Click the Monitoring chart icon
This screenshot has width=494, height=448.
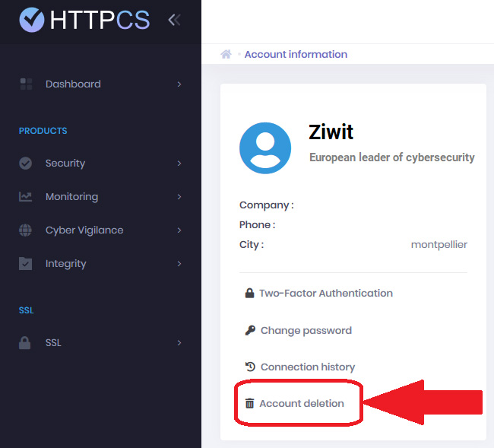click(x=26, y=196)
